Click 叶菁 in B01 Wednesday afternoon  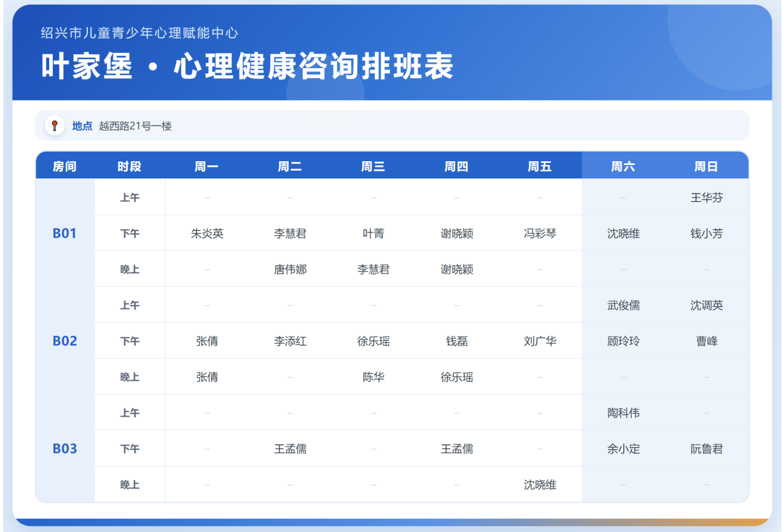[373, 234]
